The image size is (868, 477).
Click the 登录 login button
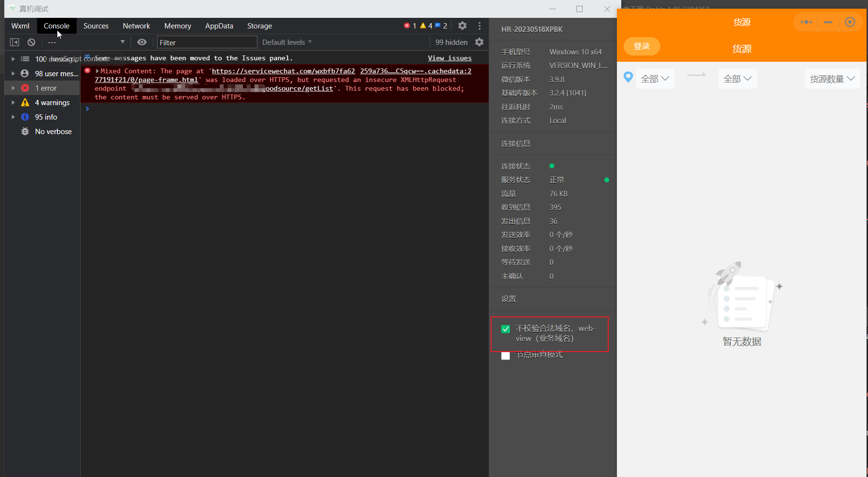[x=641, y=46]
